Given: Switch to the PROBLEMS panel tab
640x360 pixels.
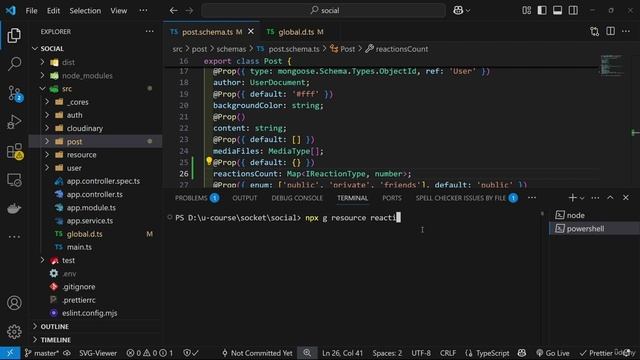Looking at the screenshot, I should tap(196, 198).
